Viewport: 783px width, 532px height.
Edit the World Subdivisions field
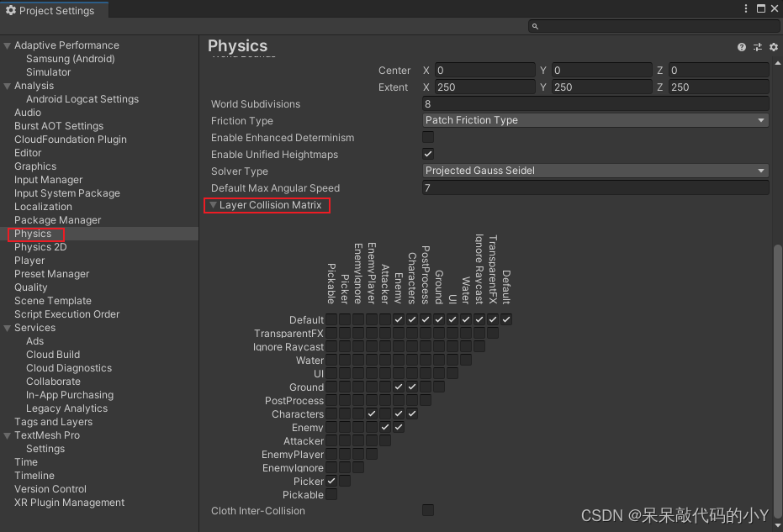(x=595, y=104)
